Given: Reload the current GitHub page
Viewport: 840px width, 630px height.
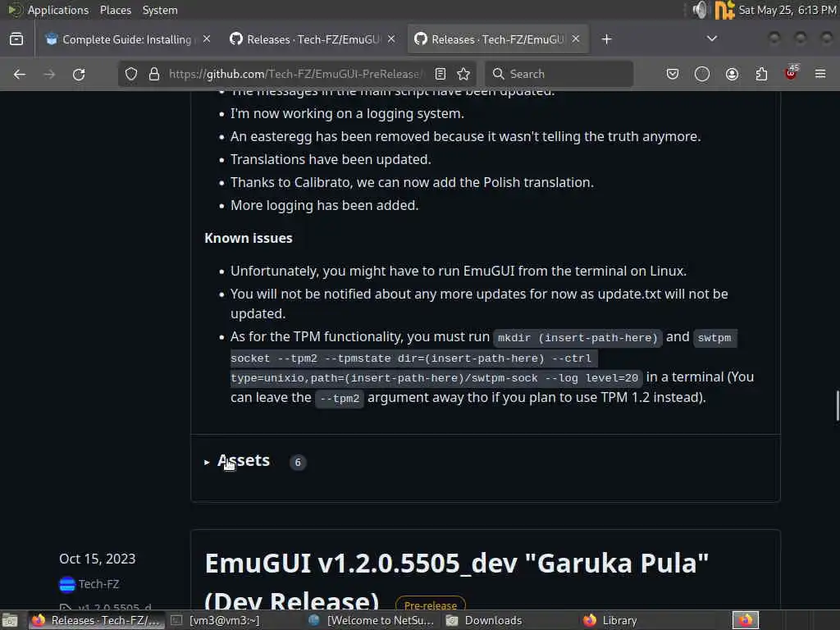Looking at the screenshot, I should coord(79,74).
